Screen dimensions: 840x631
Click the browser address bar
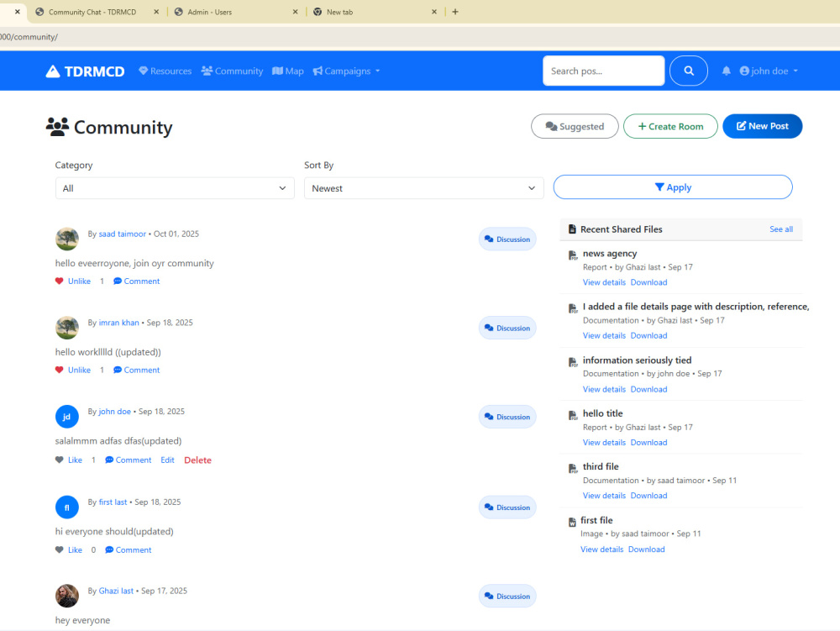tap(420, 37)
